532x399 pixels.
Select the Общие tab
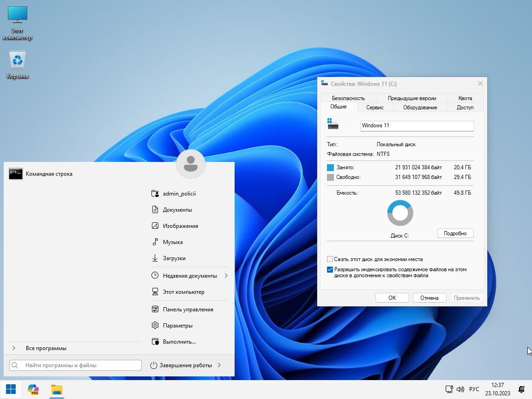[339, 107]
